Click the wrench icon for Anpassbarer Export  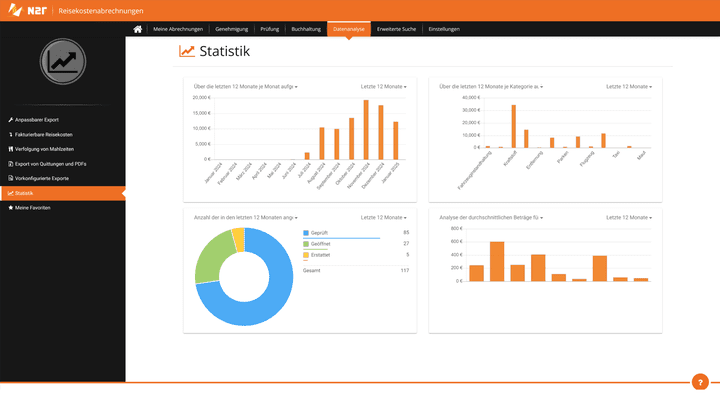(10, 120)
